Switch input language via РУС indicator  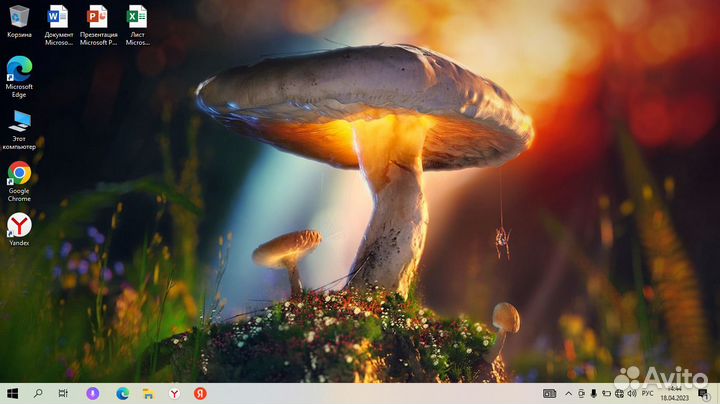(x=646, y=394)
